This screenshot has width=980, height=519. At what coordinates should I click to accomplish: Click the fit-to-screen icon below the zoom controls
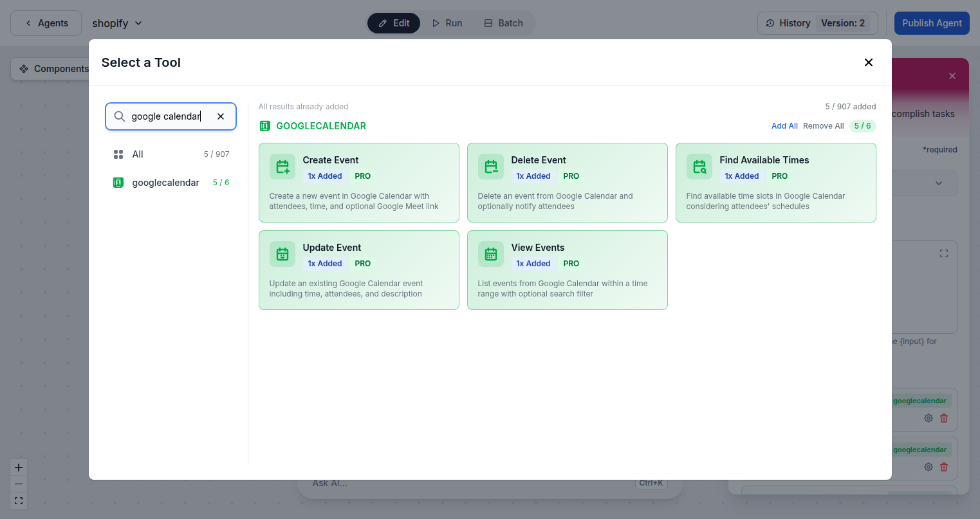pos(18,501)
